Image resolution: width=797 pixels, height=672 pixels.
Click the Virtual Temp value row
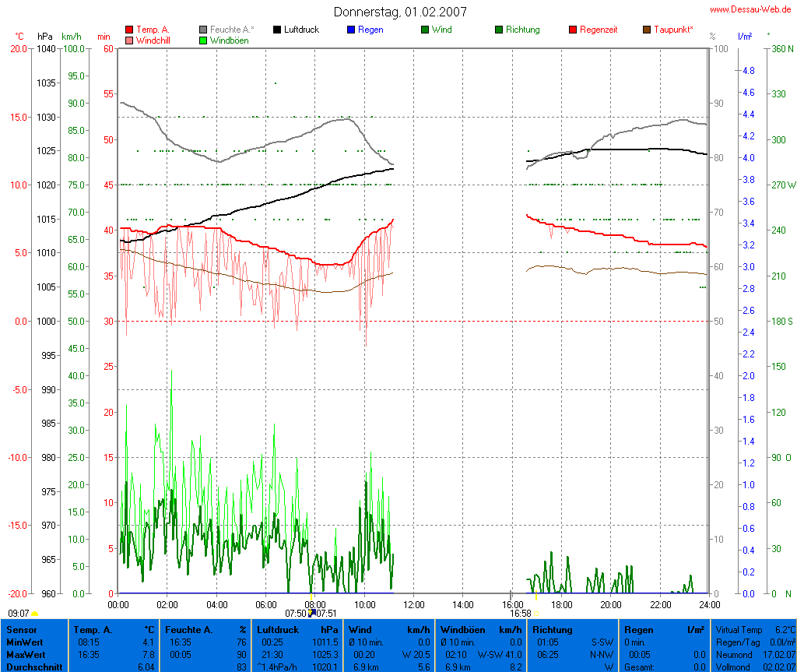click(x=754, y=629)
